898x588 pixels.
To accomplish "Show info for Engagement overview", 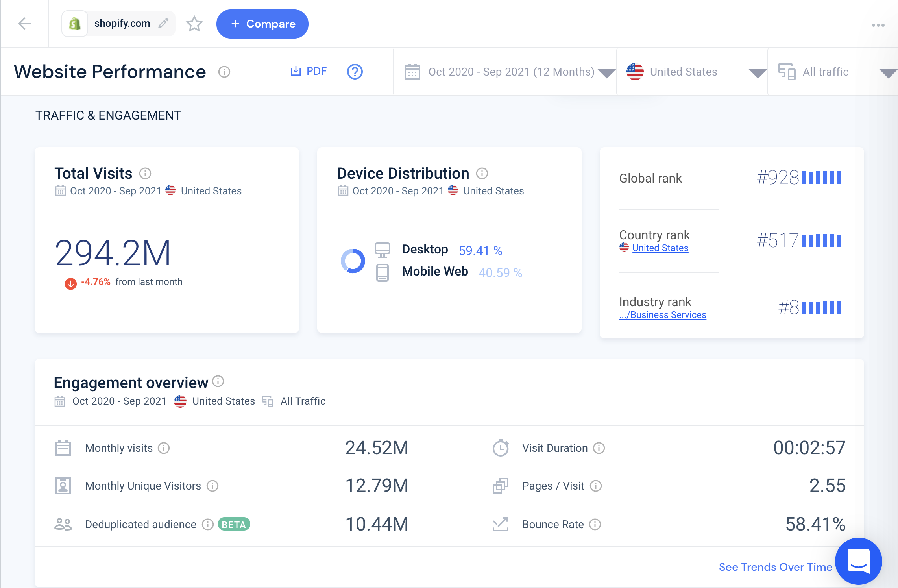I will click(218, 381).
